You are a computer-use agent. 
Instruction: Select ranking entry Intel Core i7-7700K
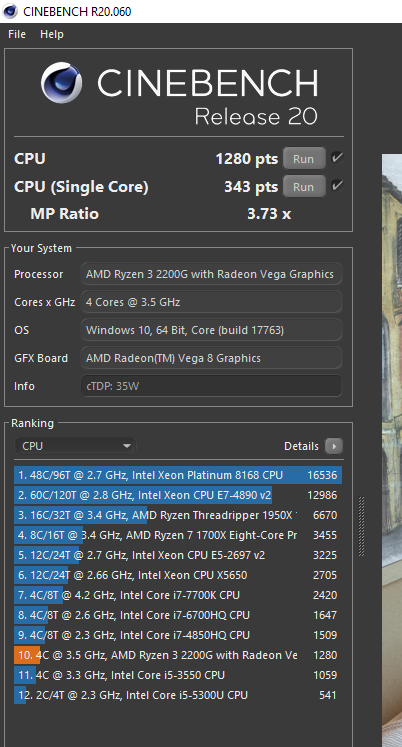click(178, 595)
